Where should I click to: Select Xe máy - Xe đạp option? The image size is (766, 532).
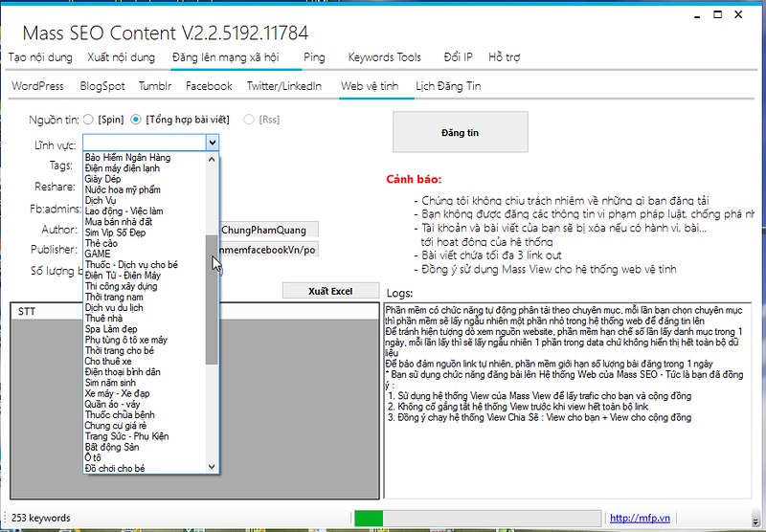point(117,394)
